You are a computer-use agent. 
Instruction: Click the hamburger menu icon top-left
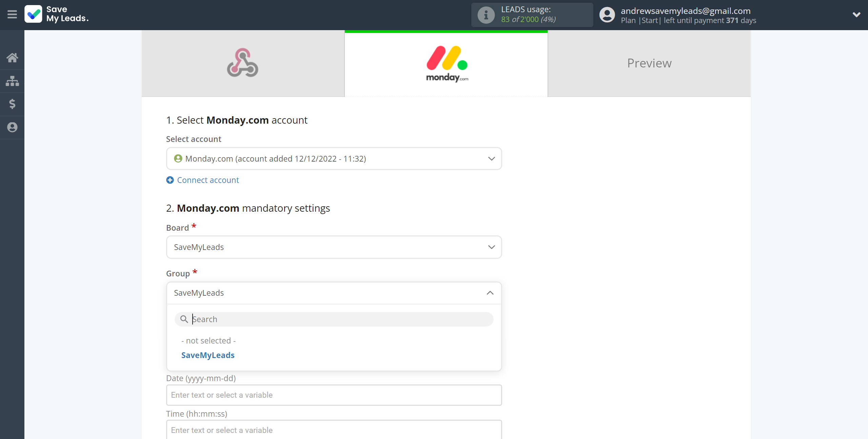pyautogui.click(x=12, y=15)
